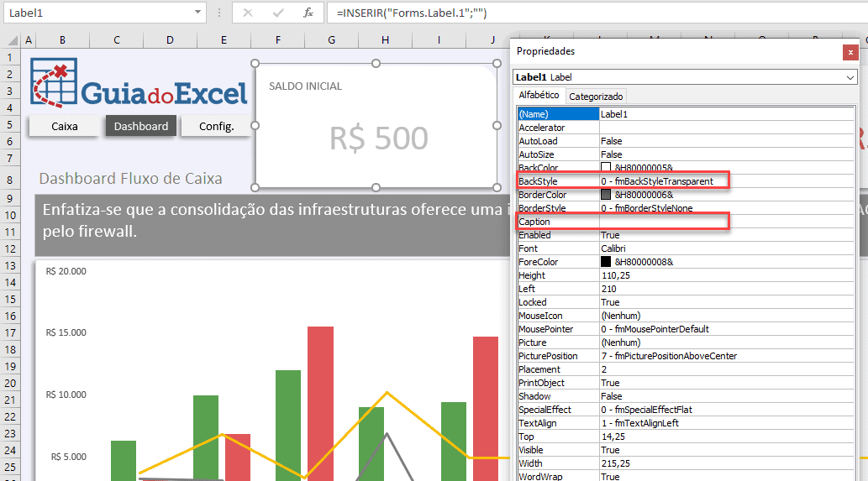
Task: Click the Cancel (X) formula bar icon
Action: (247, 13)
